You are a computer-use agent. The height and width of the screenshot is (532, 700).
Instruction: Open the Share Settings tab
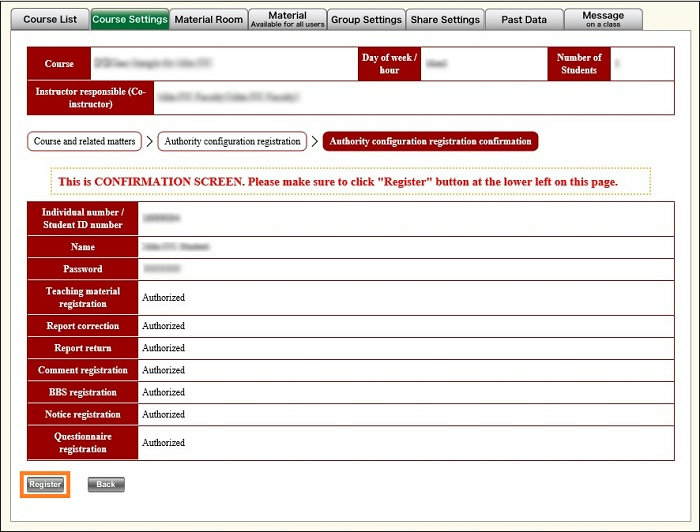point(445,19)
